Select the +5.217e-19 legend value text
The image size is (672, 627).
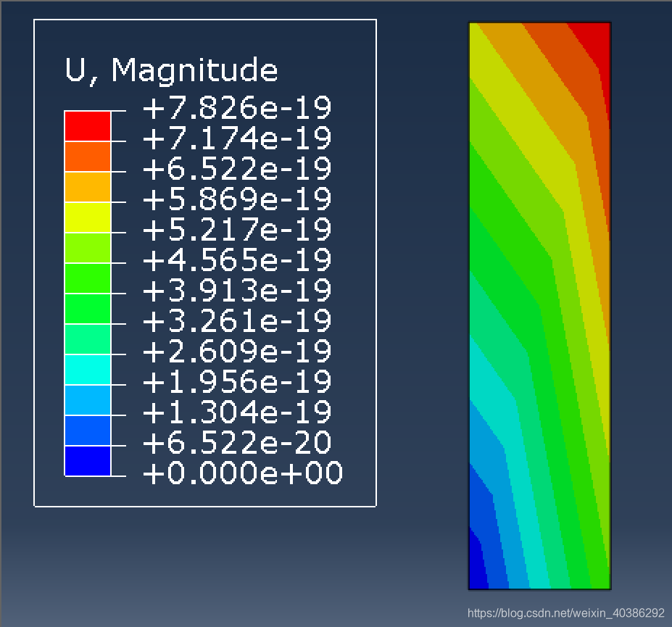pyautogui.click(x=237, y=230)
